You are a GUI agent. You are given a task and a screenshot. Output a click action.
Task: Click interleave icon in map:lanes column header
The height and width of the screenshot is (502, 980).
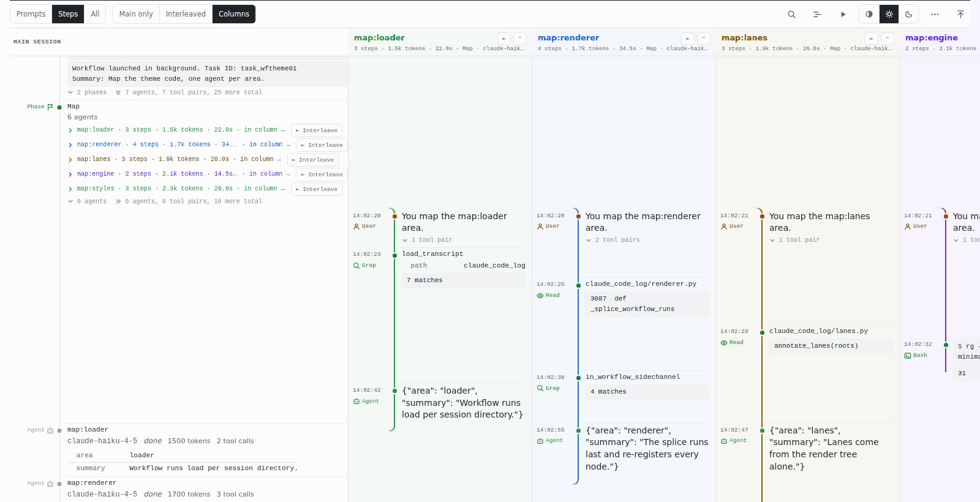click(872, 38)
